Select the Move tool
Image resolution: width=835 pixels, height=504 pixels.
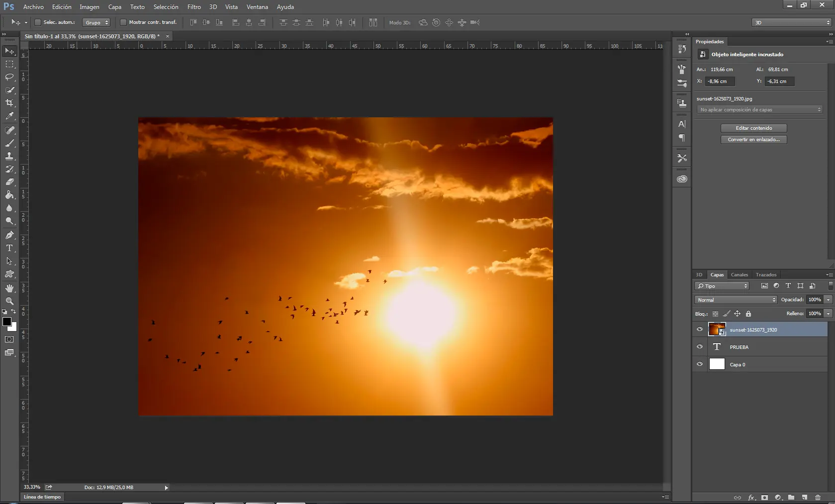[9, 51]
